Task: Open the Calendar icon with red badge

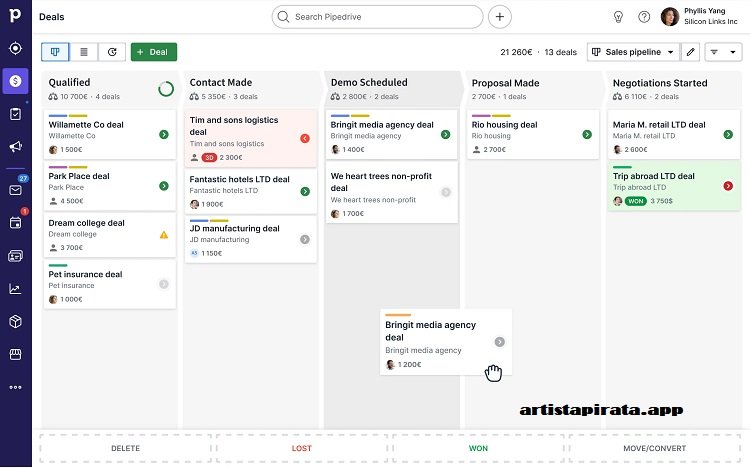Action: pyautogui.click(x=15, y=223)
